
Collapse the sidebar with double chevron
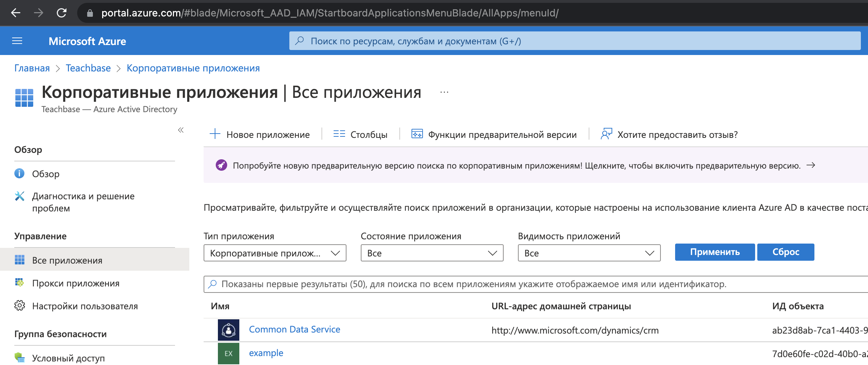[x=181, y=130]
